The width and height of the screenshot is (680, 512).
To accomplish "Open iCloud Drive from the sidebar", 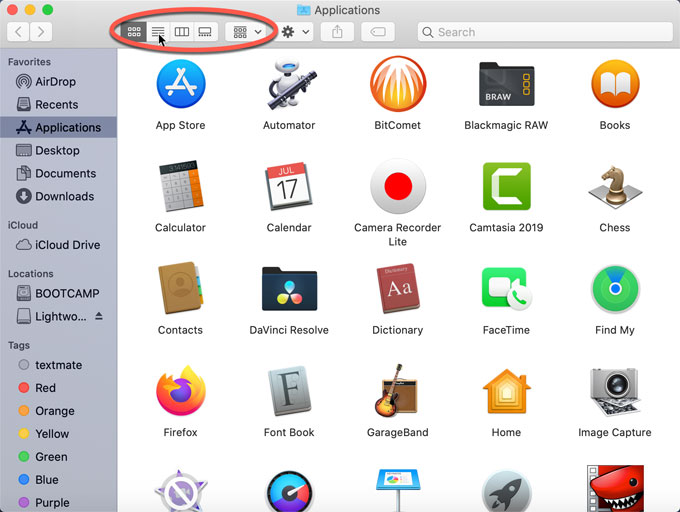I will click(67, 245).
